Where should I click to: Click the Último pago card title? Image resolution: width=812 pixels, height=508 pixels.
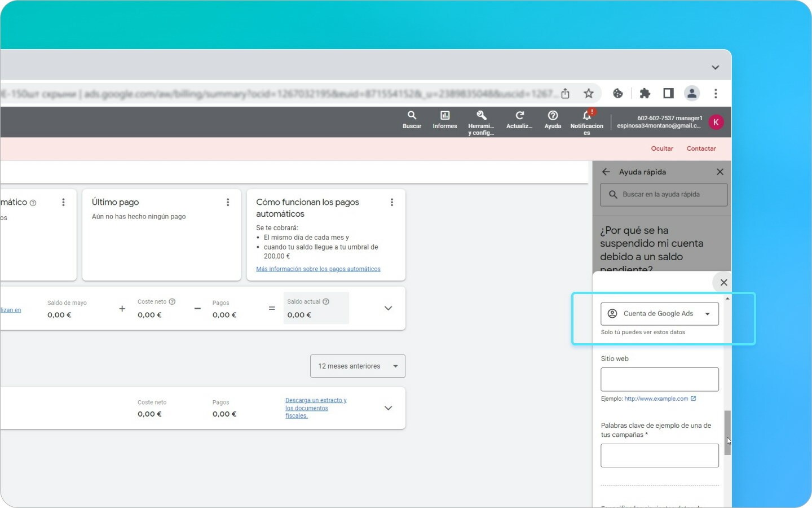pos(115,202)
